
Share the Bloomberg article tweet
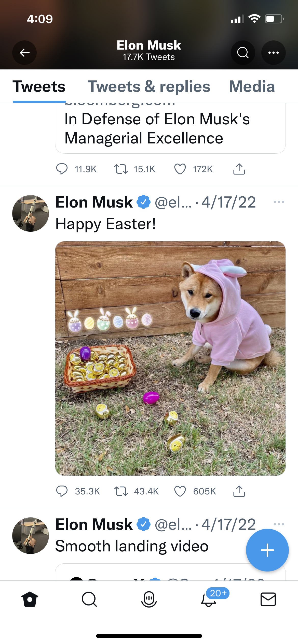[x=239, y=169]
